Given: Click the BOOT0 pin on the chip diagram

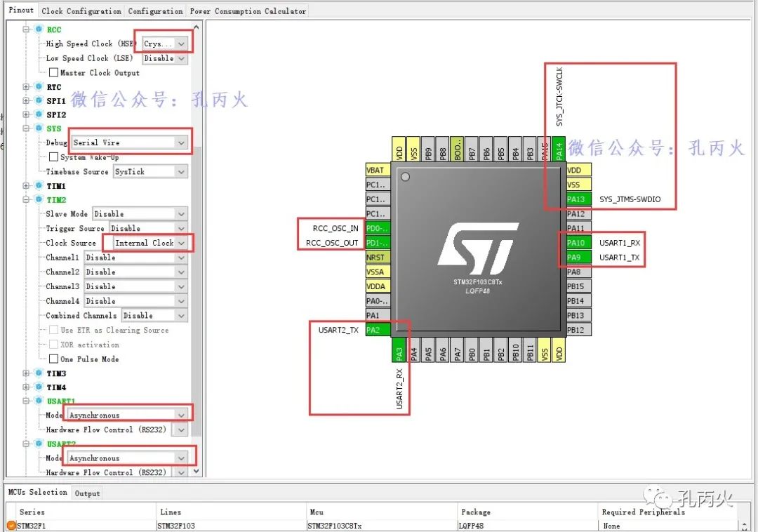Looking at the screenshot, I should (x=458, y=148).
